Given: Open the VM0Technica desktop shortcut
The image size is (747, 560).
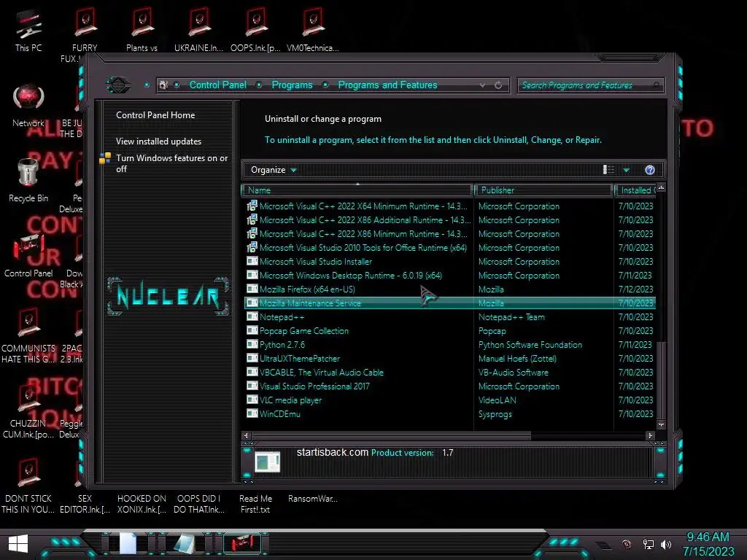Looking at the screenshot, I should point(312,29).
